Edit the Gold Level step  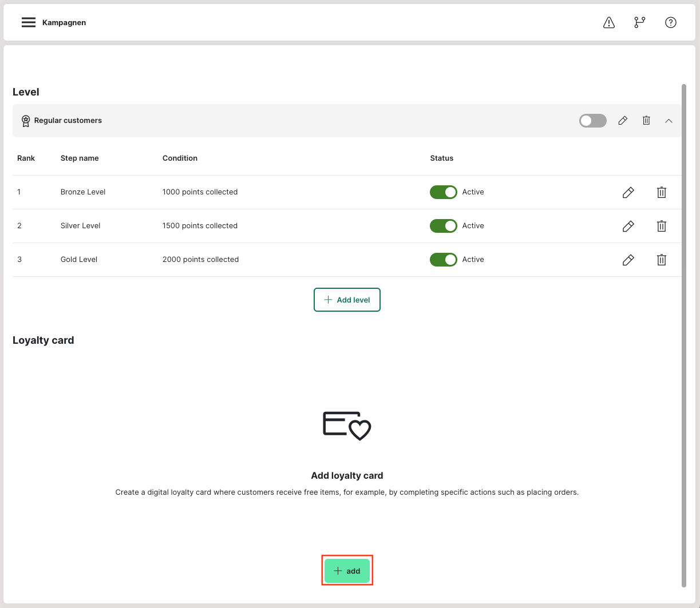[x=628, y=260]
